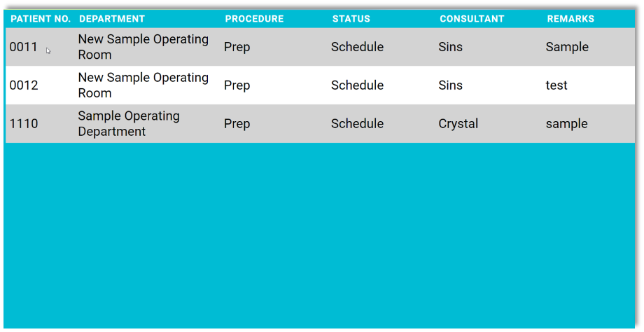
Task: Click department cell of patient 0011
Action: [x=143, y=47]
